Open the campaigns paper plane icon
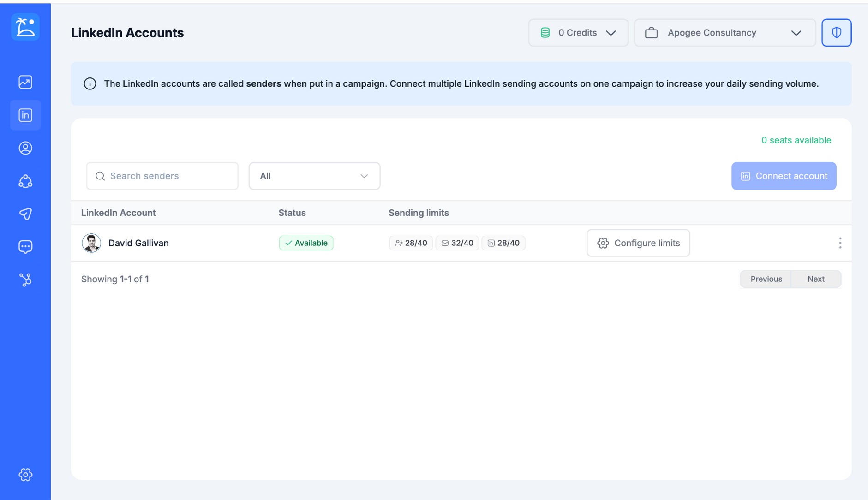This screenshot has width=868, height=500. click(x=25, y=214)
